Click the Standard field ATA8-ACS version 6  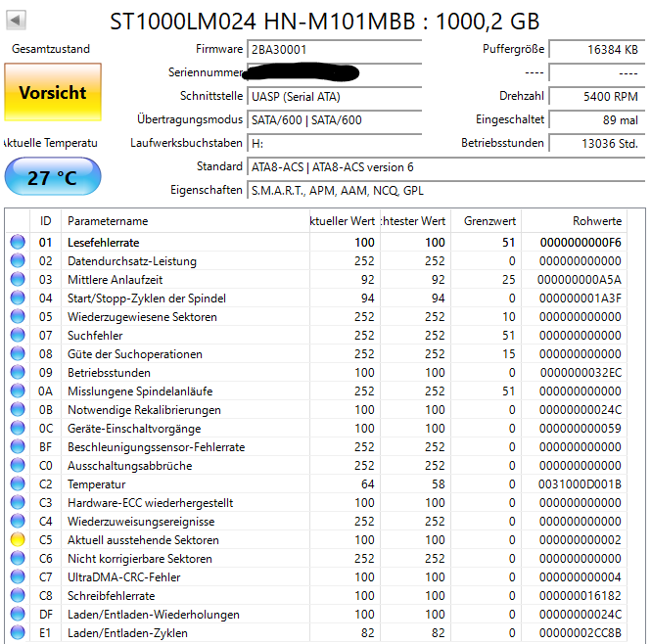445,167
